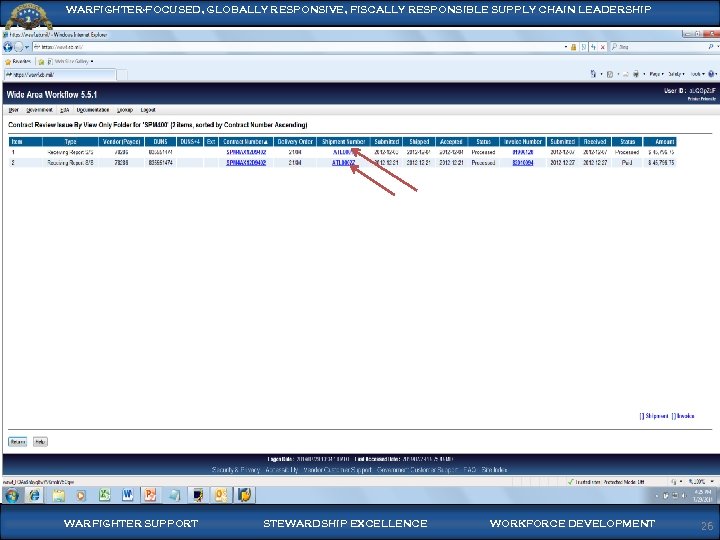
Task: Open the shipment number link in row 1
Action: click(343, 152)
